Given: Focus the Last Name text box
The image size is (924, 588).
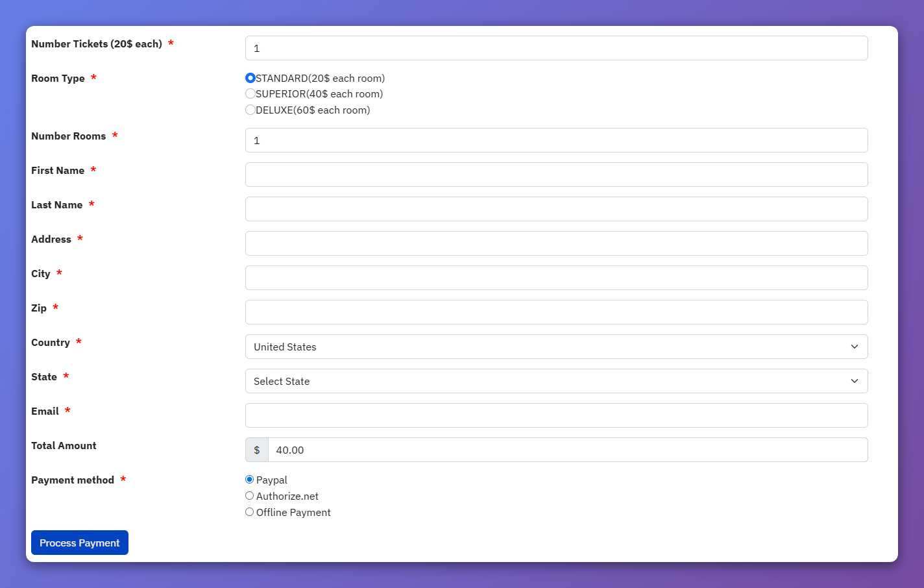Looking at the screenshot, I should [x=556, y=209].
